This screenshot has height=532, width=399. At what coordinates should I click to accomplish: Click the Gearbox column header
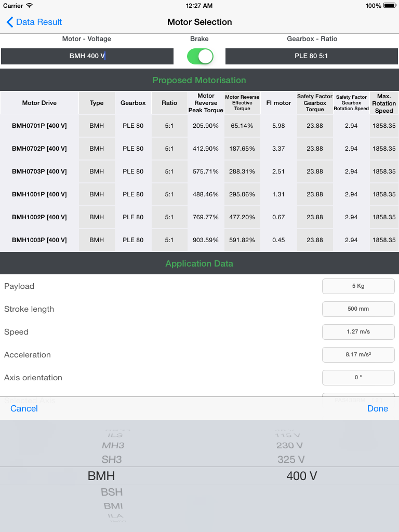tap(133, 103)
